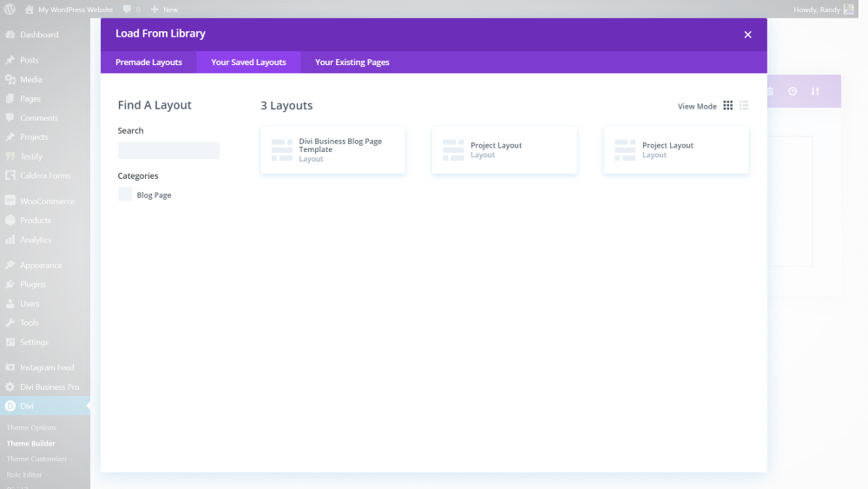Select Your Saved Layouts tab
Image resolution: width=868 pixels, height=489 pixels.
click(248, 62)
